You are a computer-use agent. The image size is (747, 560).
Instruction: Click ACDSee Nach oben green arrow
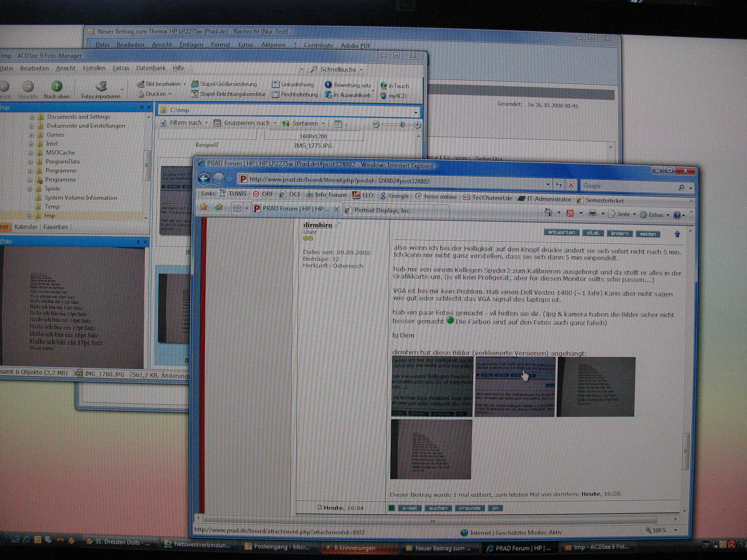pos(57,86)
